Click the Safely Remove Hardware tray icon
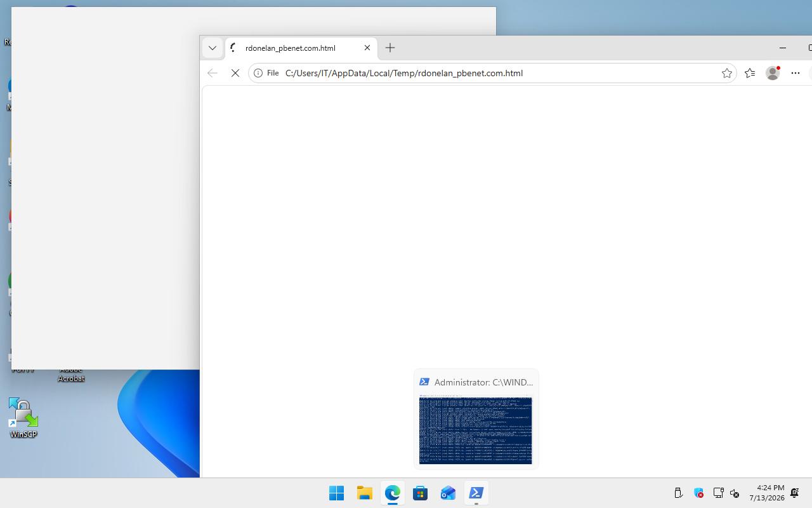Image resolution: width=812 pixels, height=508 pixels. pyautogui.click(x=678, y=493)
